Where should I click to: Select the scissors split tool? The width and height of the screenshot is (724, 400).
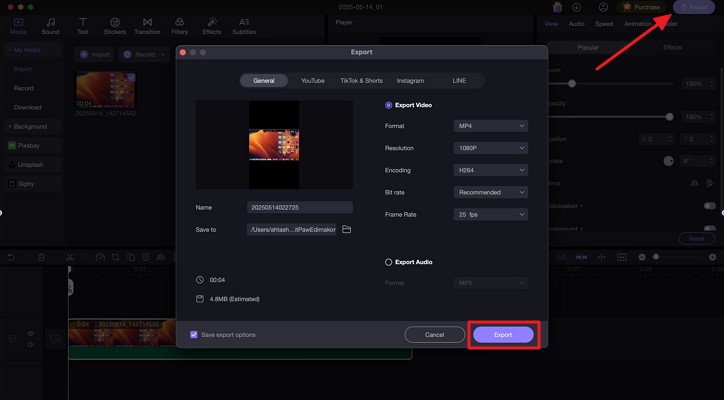point(70,257)
